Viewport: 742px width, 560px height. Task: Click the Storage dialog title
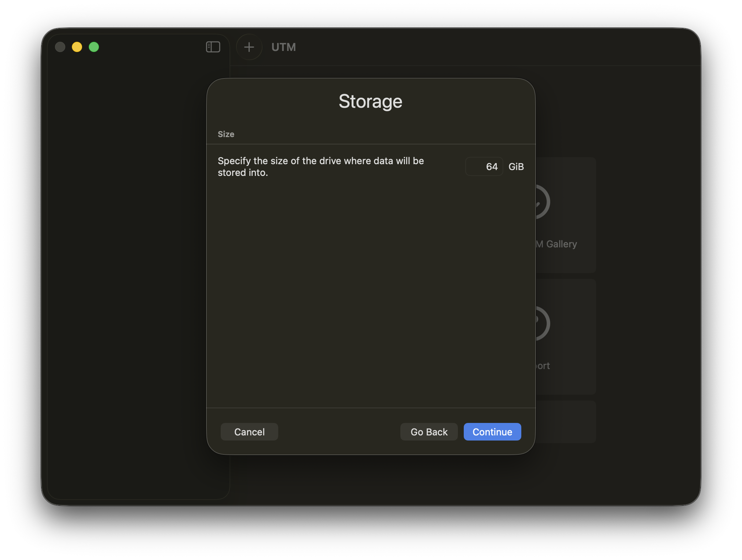pos(370,102)
